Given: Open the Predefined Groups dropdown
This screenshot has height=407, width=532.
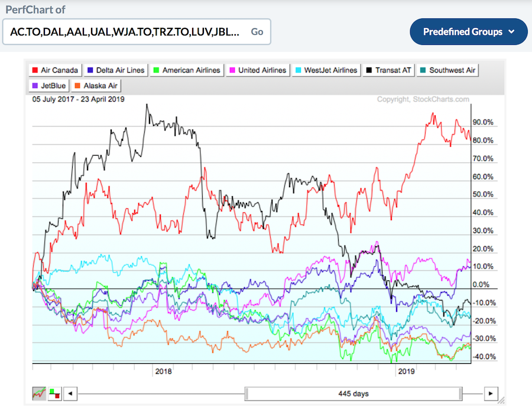Looking at the screenshot, I should pos(469,32).
